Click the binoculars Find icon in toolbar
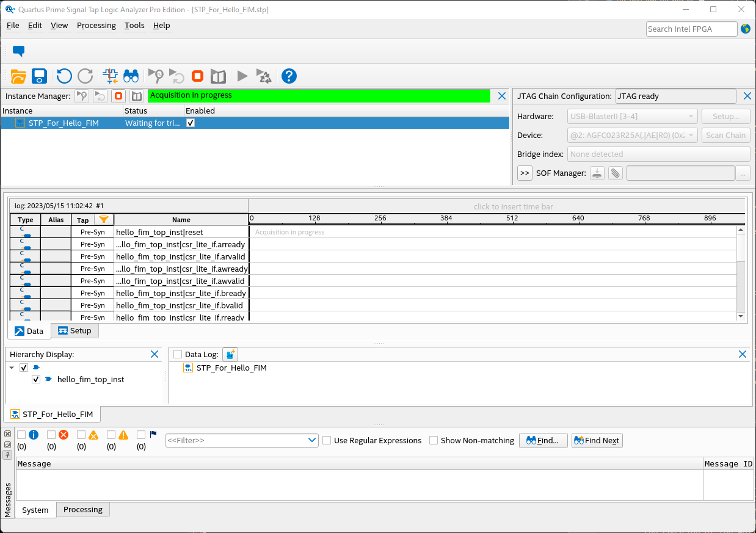 point(131,76)
